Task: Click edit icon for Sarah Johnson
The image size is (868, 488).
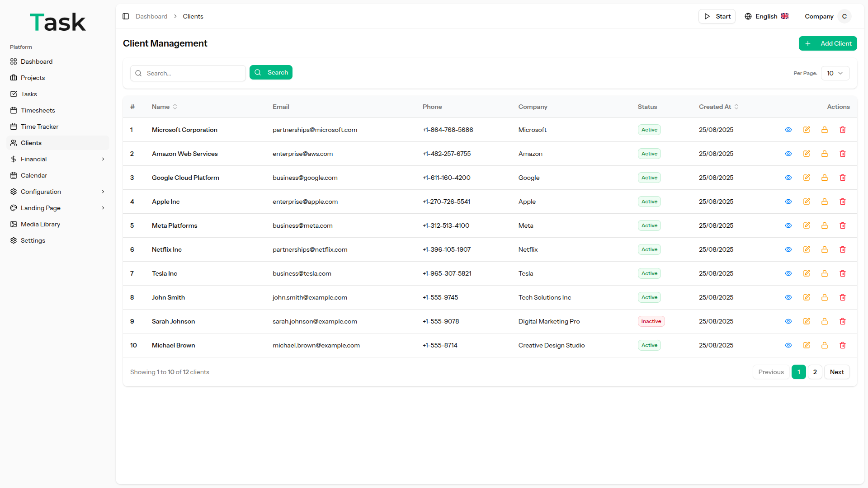Action: 807,321
